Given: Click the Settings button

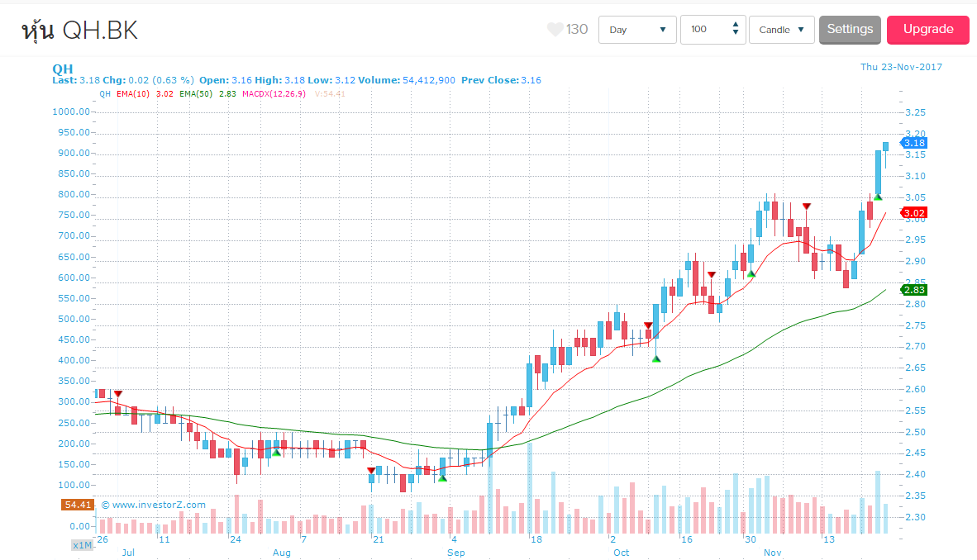Looking at the screenshot, I should point(850,30).
